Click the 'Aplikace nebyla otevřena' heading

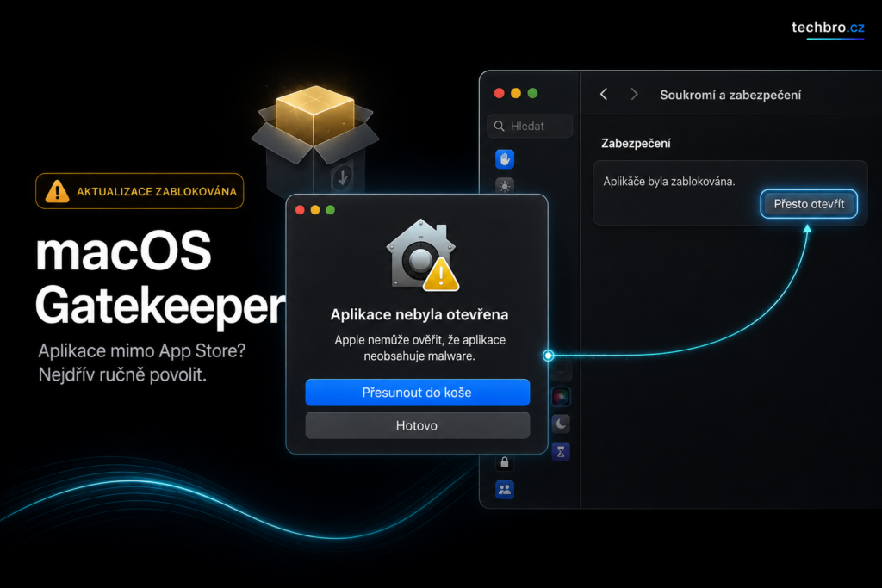[x=419, y=314]
